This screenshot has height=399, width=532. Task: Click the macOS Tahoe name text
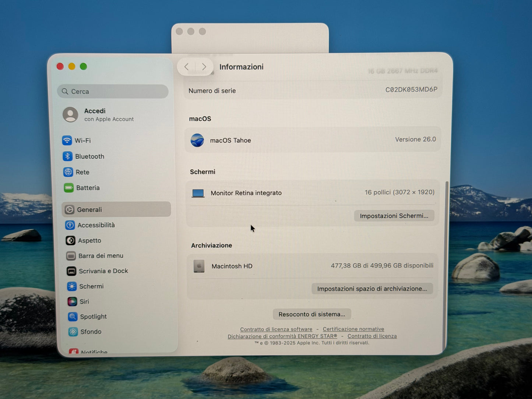(x=230, y=140)
